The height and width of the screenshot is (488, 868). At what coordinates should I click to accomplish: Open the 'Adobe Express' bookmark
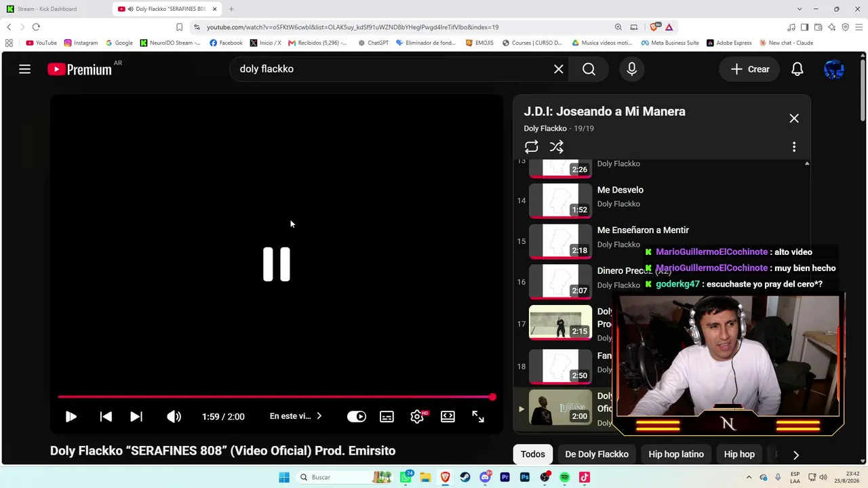[729, 43]
